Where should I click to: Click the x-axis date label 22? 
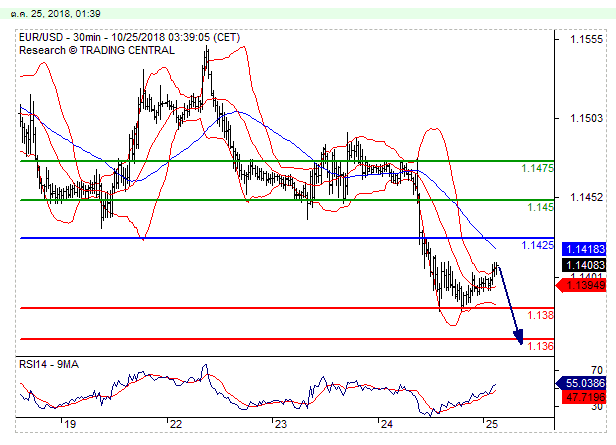(x=176, y=424)
